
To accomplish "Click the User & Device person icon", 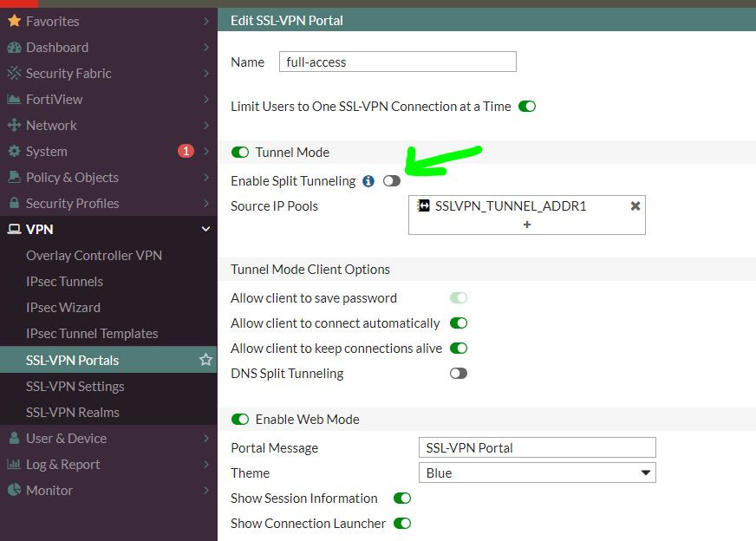I will pyautogui.click(x=15, y=438).
